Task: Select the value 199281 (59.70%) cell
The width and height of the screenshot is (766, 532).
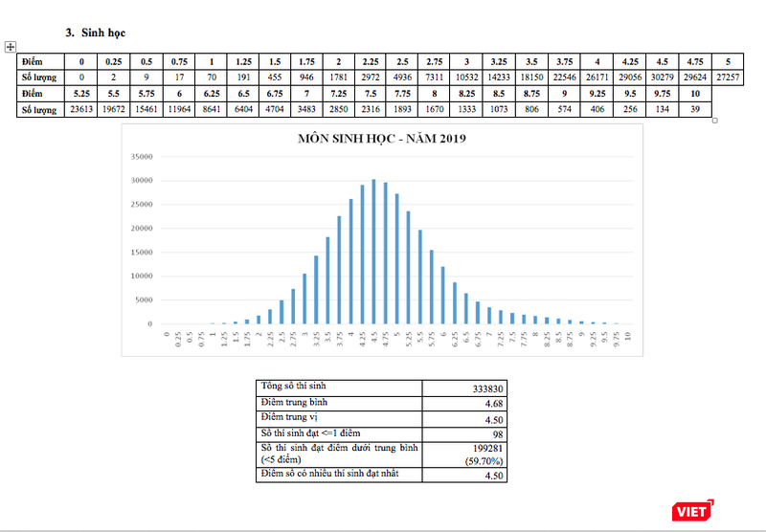Action: tap(487, 454)
